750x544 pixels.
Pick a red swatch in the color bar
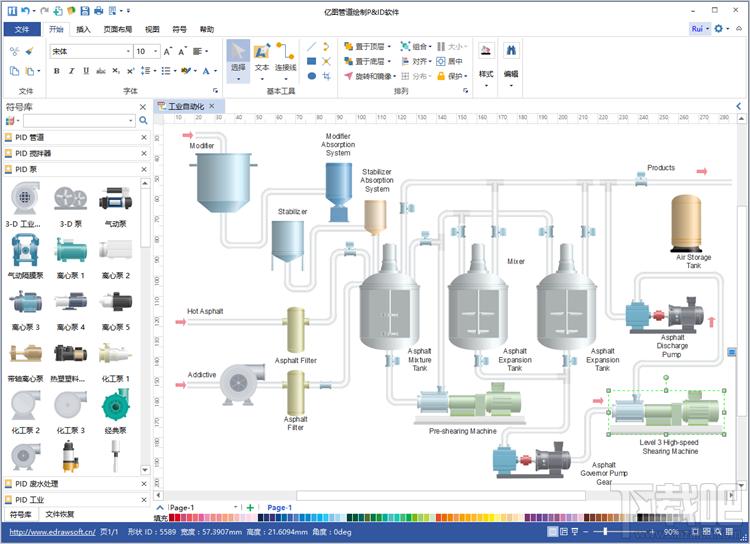point(173,518)
